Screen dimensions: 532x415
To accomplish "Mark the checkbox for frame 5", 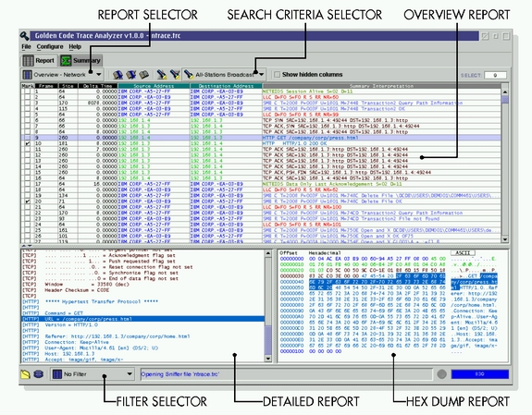I will 28,115.
